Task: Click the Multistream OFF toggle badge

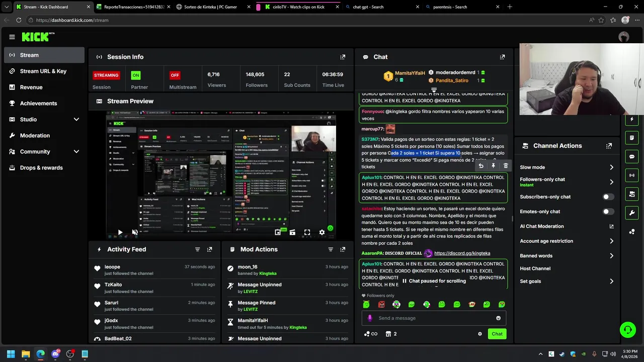Action: tap(175, 75)
